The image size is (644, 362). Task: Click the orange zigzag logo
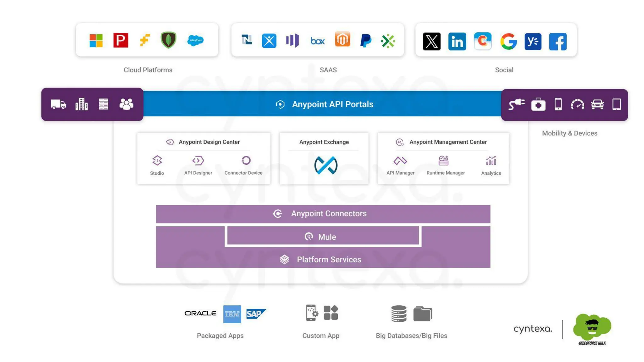pos(145,40)
